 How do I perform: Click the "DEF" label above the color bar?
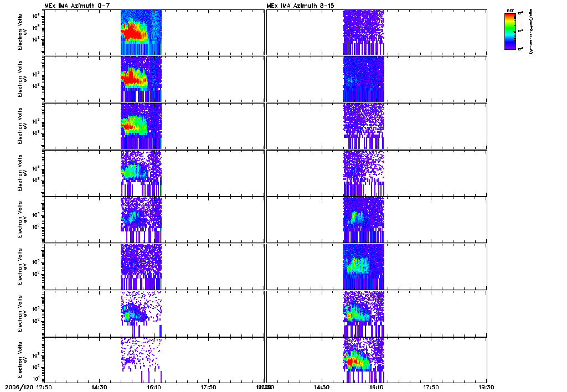click(510, 11)
